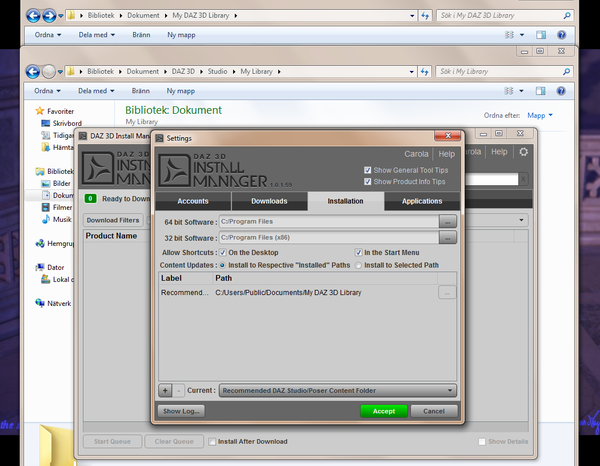600x466 pixels.
Task: Cancel the Settings dialog
Action: point(434,411)
